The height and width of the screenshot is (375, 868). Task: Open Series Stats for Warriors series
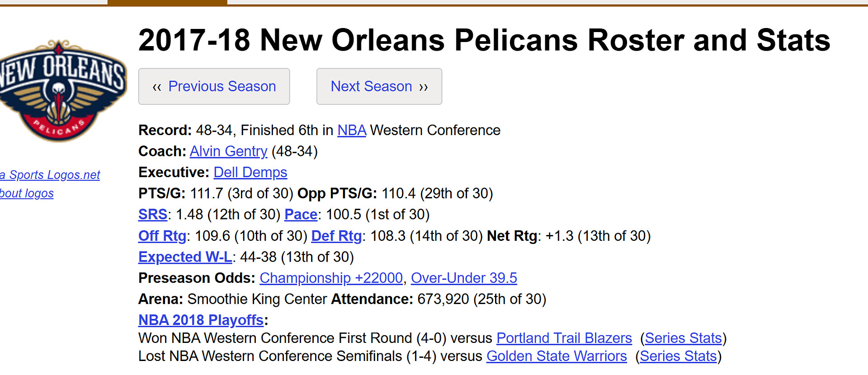pyautogui.click(x=678, y=356)
